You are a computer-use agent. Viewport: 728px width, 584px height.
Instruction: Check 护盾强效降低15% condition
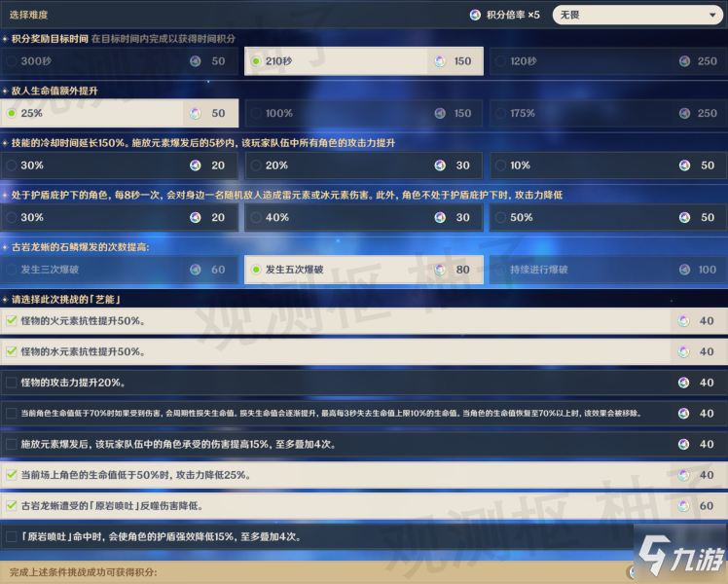click(12, 536)
